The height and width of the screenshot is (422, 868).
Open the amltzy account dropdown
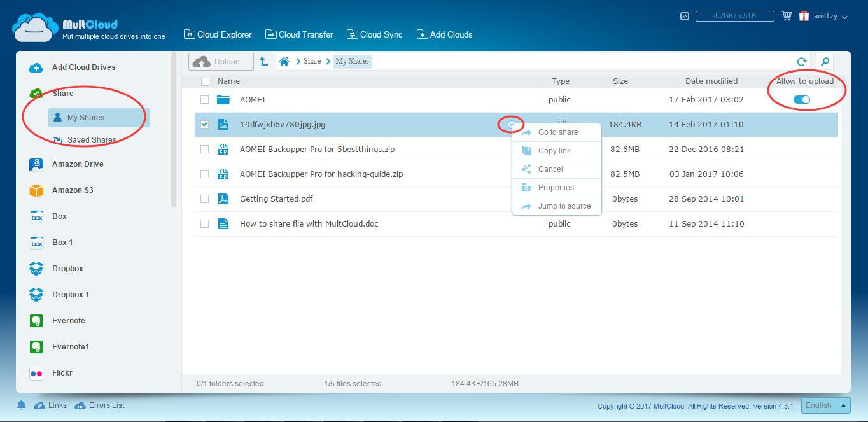(x=830, y=17)
